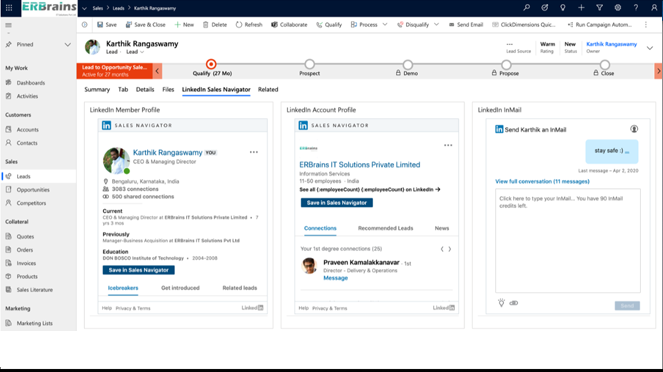Viewport: 663px width, 372px height.
Task: Click the plus quick create icon
Action: point(581,8)
